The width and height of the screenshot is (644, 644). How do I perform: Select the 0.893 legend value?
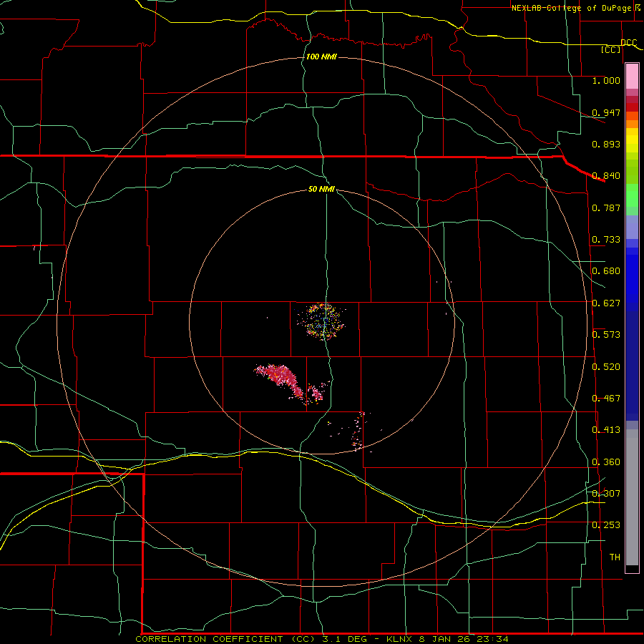606,144
